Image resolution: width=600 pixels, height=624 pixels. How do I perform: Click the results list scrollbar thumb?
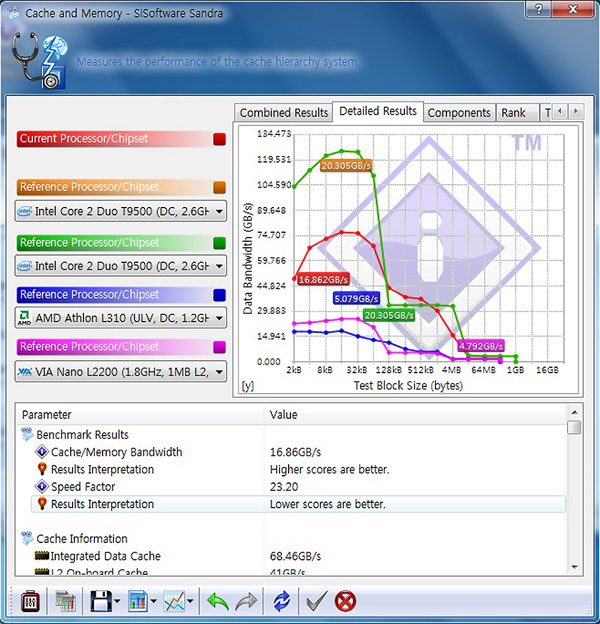point(574,427)
